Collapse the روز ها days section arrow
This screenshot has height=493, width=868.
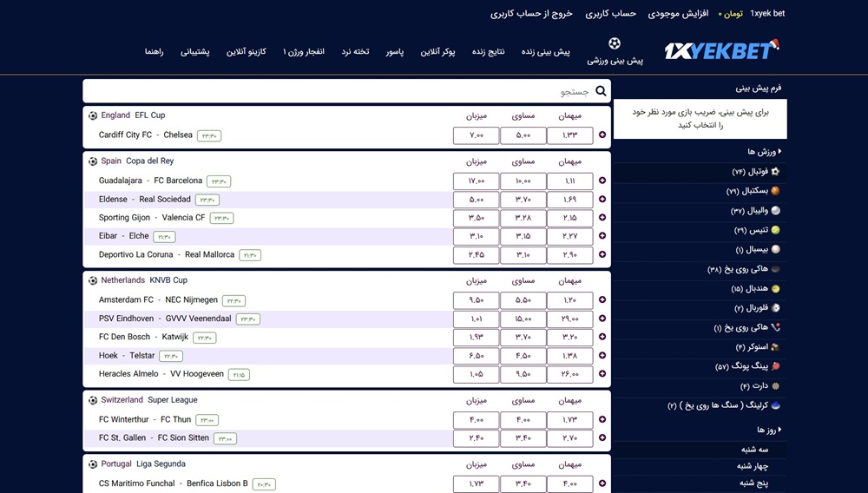coord(779,430)
